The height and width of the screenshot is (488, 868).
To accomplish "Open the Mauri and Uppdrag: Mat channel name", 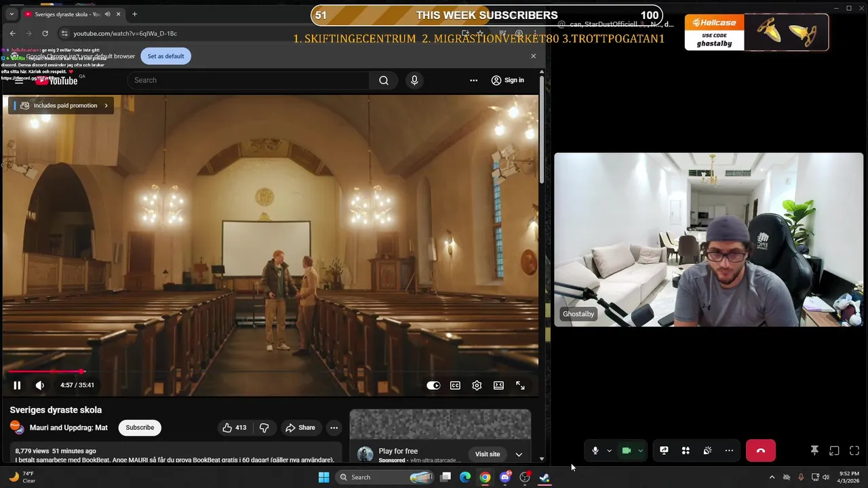I will click(x=68, y=428).
